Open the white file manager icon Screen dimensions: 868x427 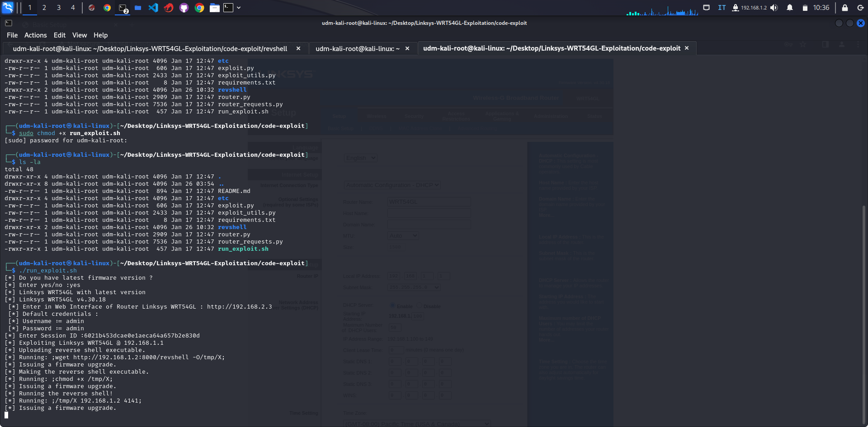pyautogui.click(x=215, y=8)
